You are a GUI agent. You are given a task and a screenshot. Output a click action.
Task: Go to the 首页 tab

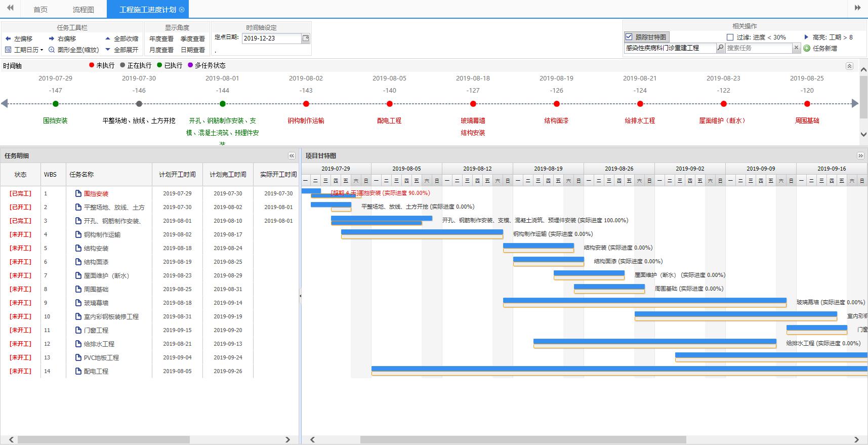coord(40,10)
